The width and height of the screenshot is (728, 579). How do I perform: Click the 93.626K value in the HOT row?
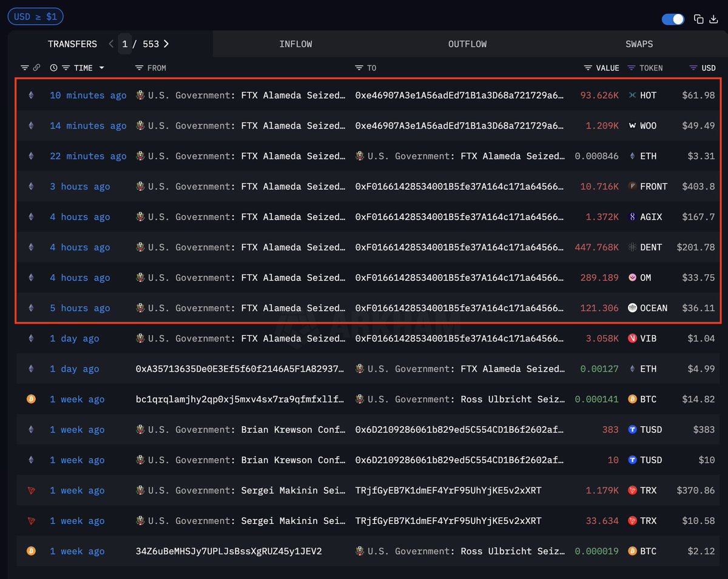pyautogui.click(x=600, y=95)
